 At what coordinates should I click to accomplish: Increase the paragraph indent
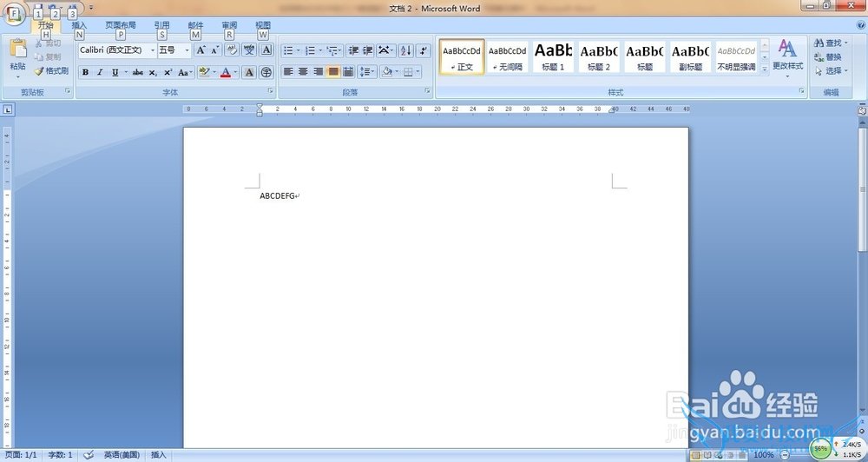coord(367,50)
